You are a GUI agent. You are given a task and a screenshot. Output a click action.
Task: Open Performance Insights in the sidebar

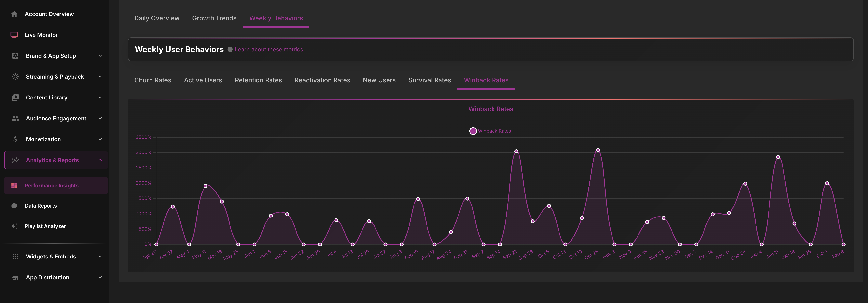52,186
